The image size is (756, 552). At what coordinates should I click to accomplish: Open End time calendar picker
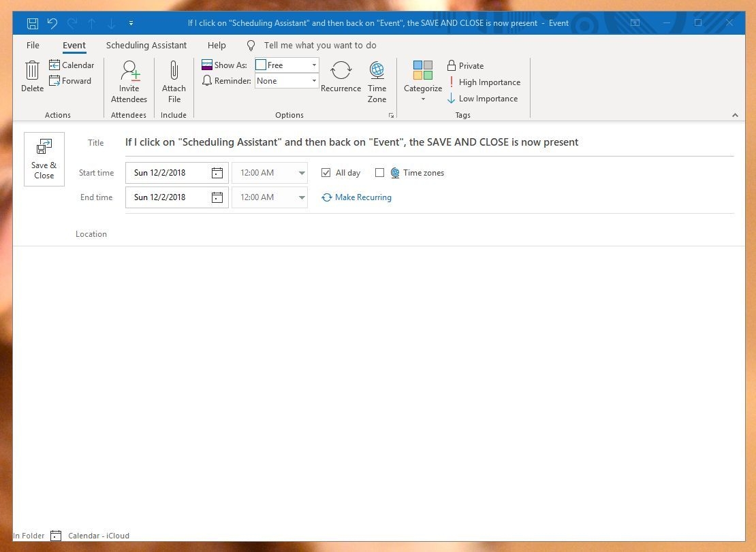click(217, 197)
